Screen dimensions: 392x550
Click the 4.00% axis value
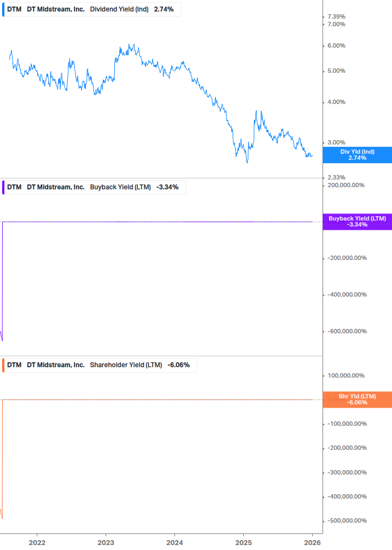pos(336,102)
